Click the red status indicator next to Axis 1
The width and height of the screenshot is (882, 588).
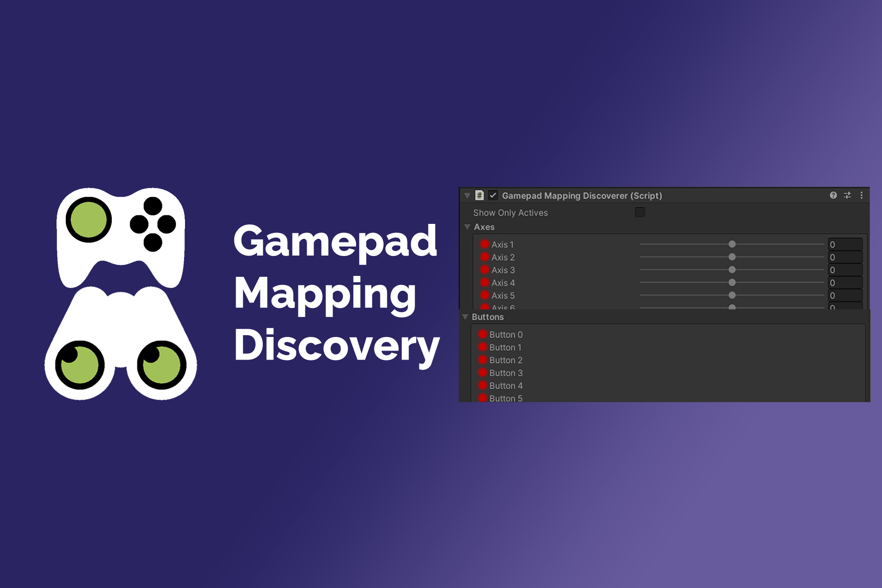[x=484, y=244]
